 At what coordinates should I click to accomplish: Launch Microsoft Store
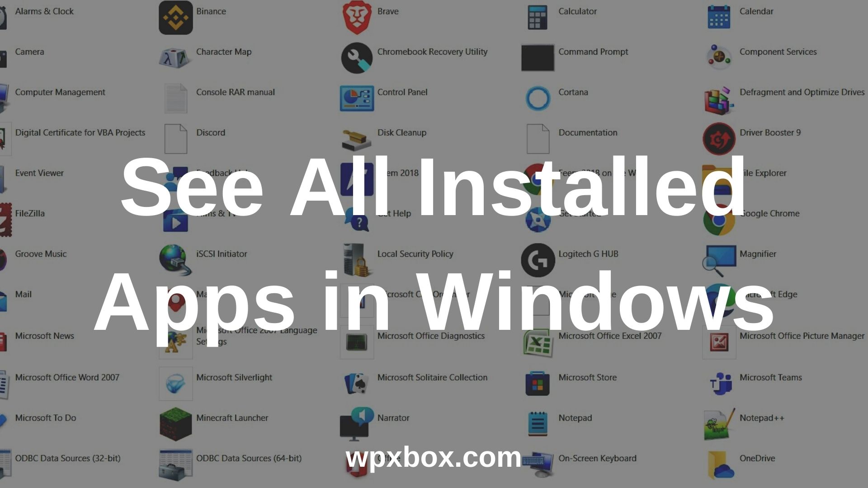click(537, 384)
